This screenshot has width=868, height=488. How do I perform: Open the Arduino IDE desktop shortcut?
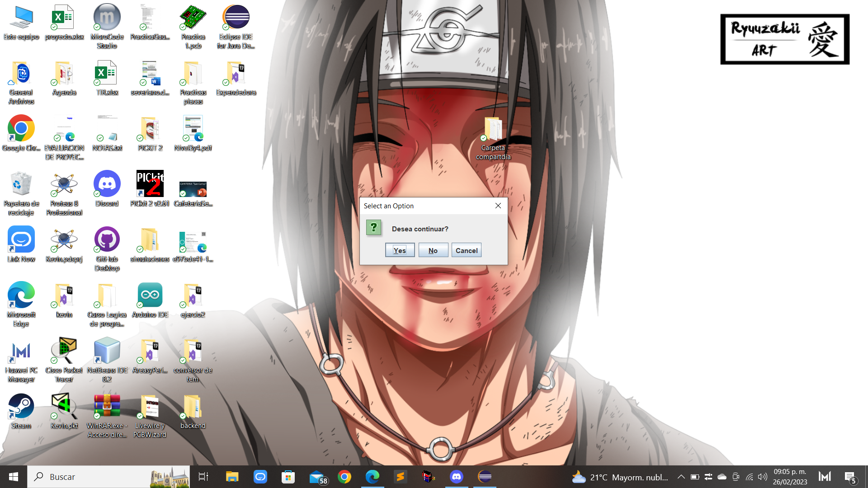tap(150, 296)
